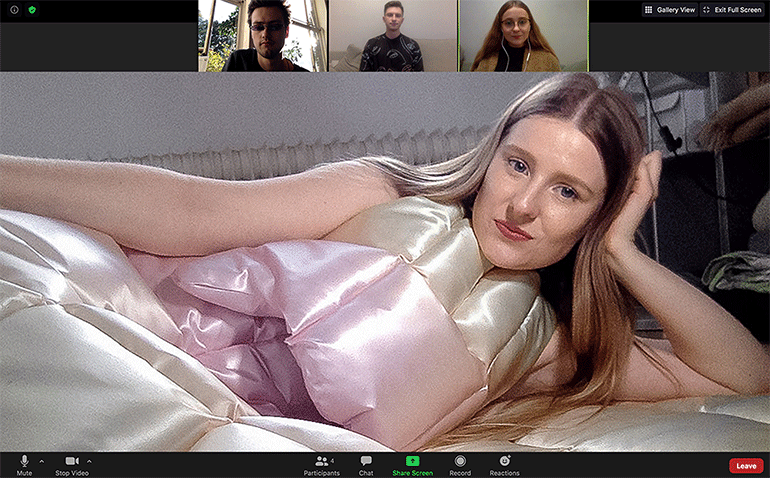This screenshot has height=478, width=770.
Task: Click the Gallery View grid icon
Action: pos(649,10)
